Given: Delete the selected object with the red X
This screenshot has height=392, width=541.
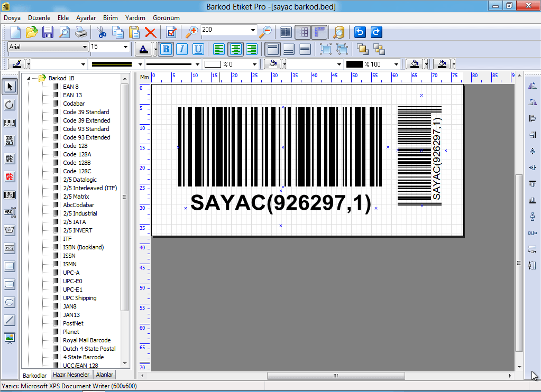Looking at the screenshot, I should pyautogui.click(x=150, y=32).
